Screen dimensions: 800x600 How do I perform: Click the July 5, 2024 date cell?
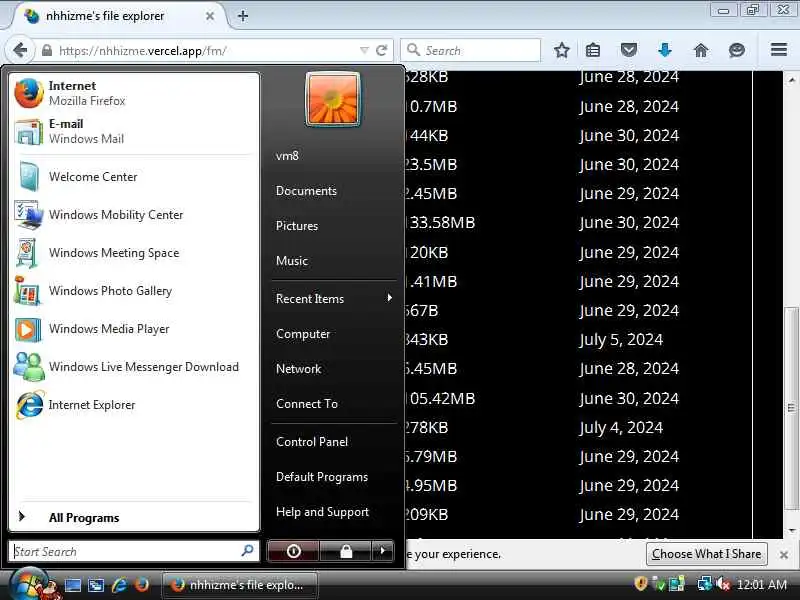coord(621,340)
